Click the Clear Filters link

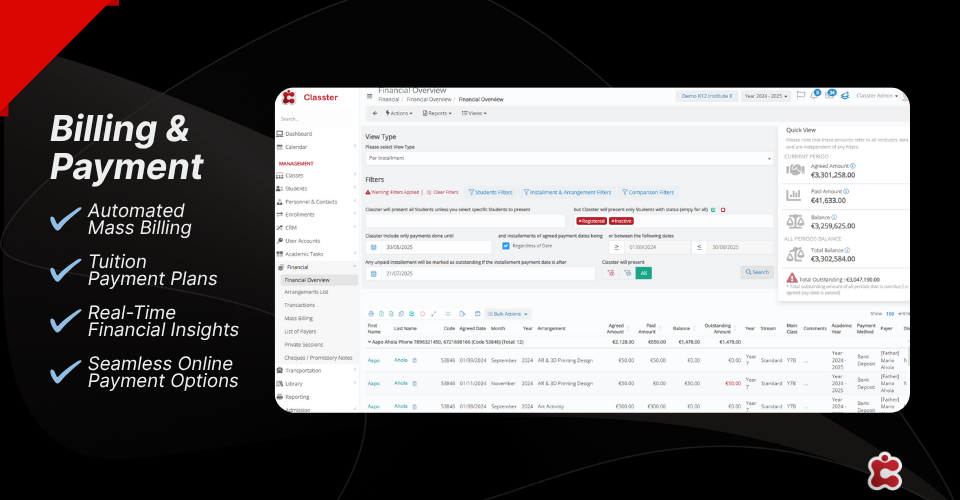(x=443, y=192)
